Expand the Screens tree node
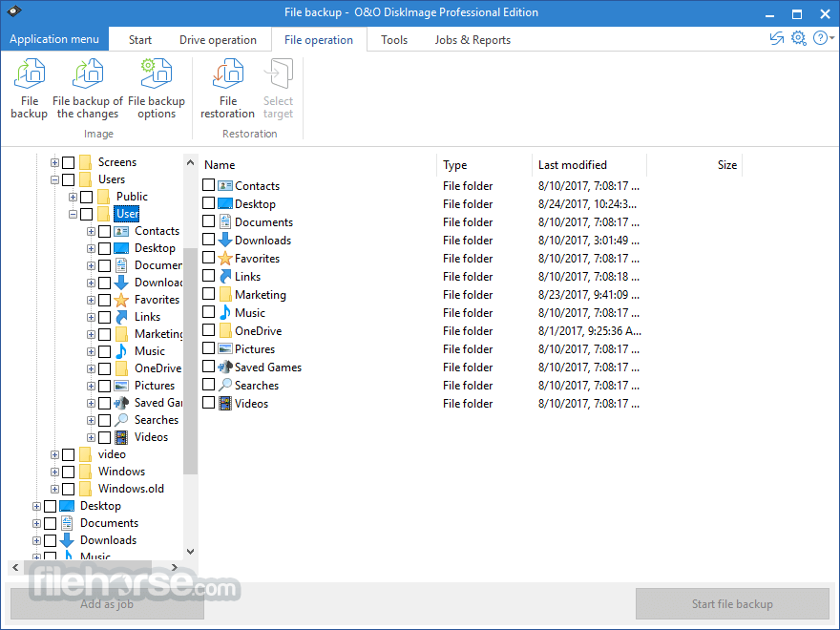Image resolution: width=840 pixels, height=630 pixels. (54, 162)
